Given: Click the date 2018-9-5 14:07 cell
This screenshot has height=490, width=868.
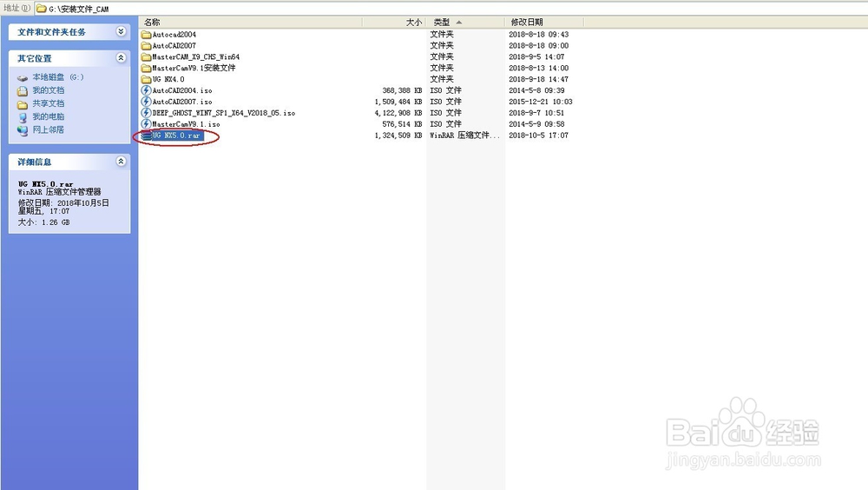Looking at the screenshot, I should (536, 56).
